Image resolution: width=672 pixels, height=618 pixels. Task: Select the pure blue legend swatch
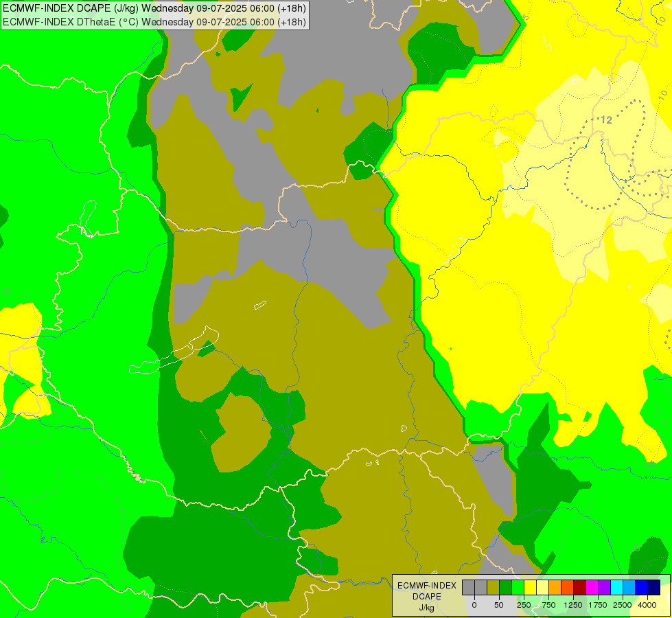click(642, 588)
